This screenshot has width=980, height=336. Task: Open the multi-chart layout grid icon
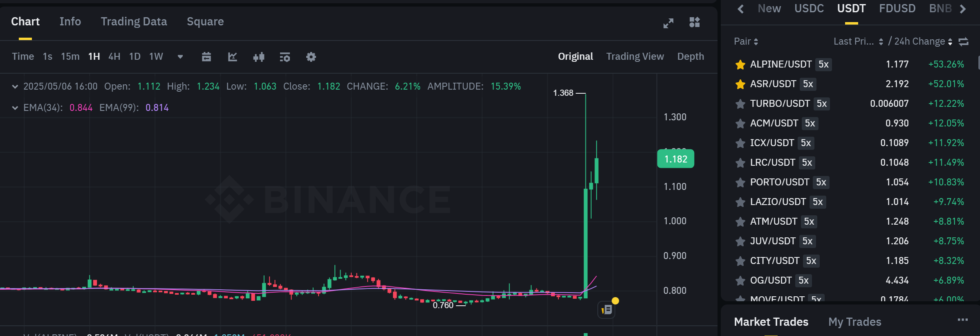(695, 22)
